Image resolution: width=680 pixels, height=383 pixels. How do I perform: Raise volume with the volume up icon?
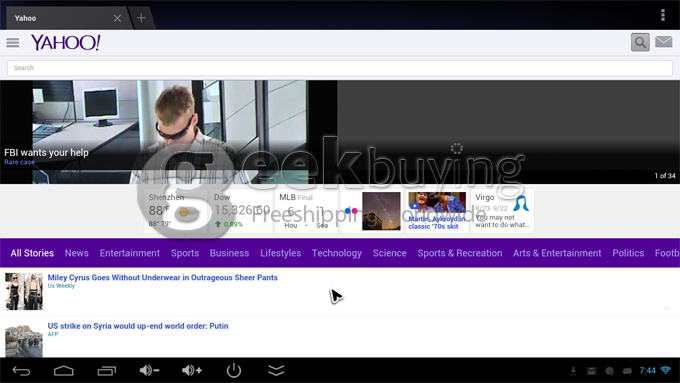pyautogui.click(x=192, y=370)
